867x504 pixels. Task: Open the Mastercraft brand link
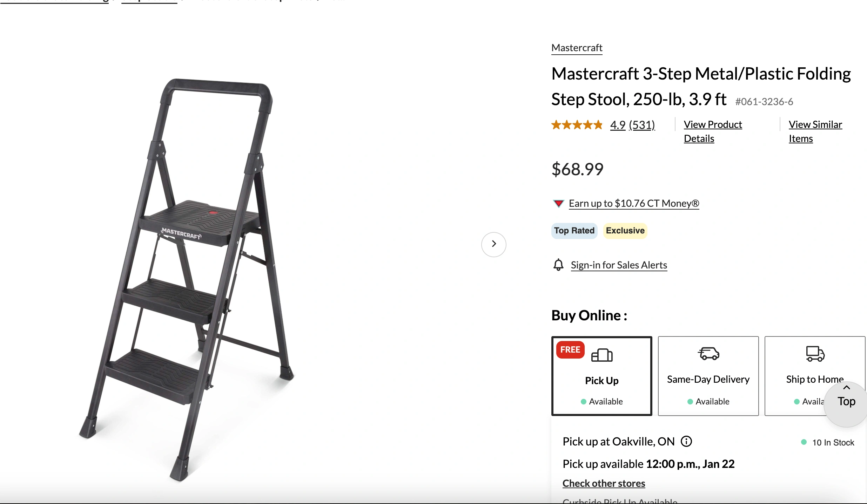click(577, 48)
